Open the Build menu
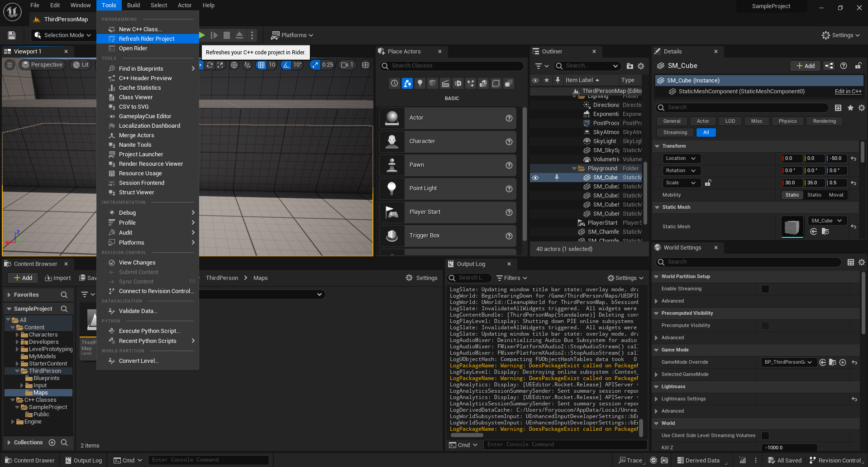The image size is (868, 467). pos(134,5)
